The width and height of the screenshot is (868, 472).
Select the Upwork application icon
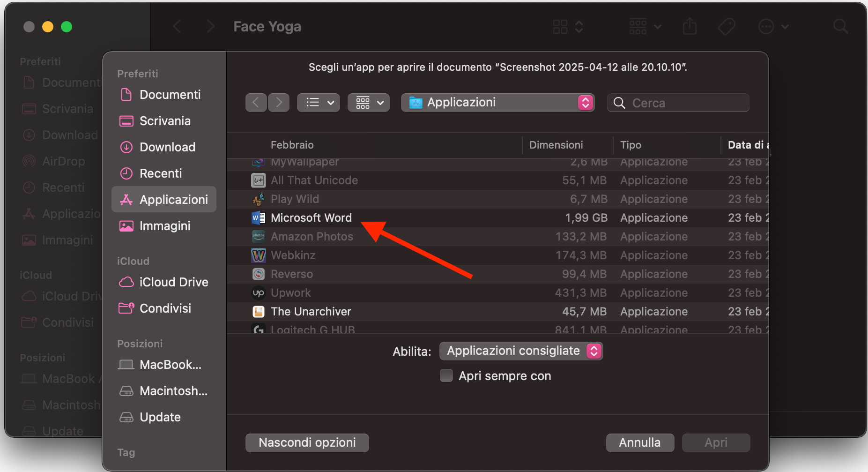coord(258,292)
